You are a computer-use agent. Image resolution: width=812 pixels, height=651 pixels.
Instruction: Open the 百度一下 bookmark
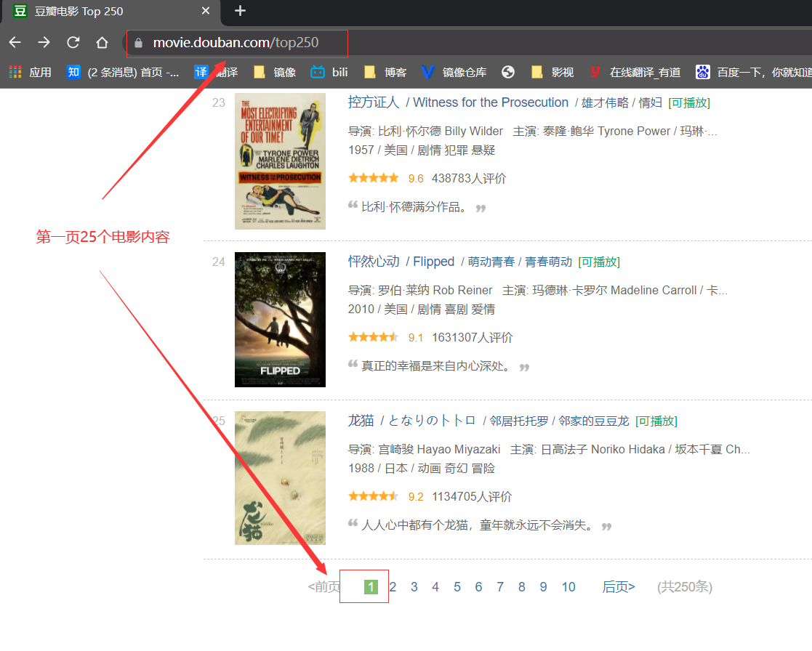(754, 73)
